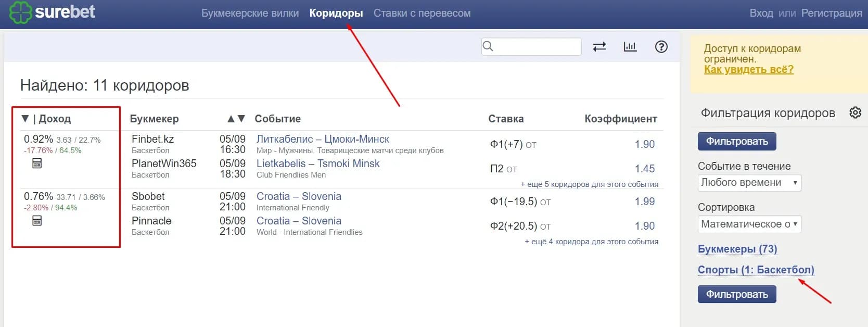Open Lietkabelis – Tsmoki Minsk event

pos(318,164)
